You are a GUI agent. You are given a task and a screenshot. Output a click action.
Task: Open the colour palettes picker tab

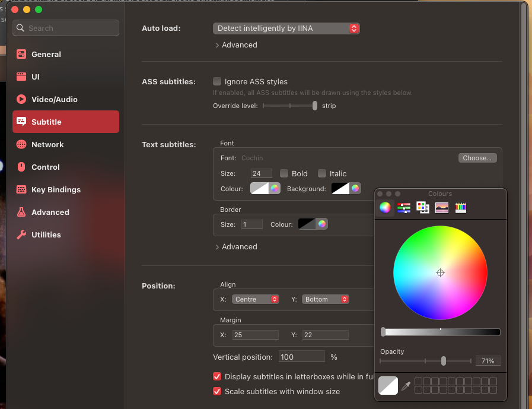[423, 207]
